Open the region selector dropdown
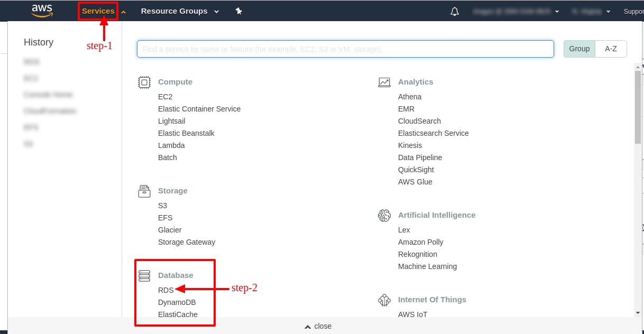 click(591, 11)
